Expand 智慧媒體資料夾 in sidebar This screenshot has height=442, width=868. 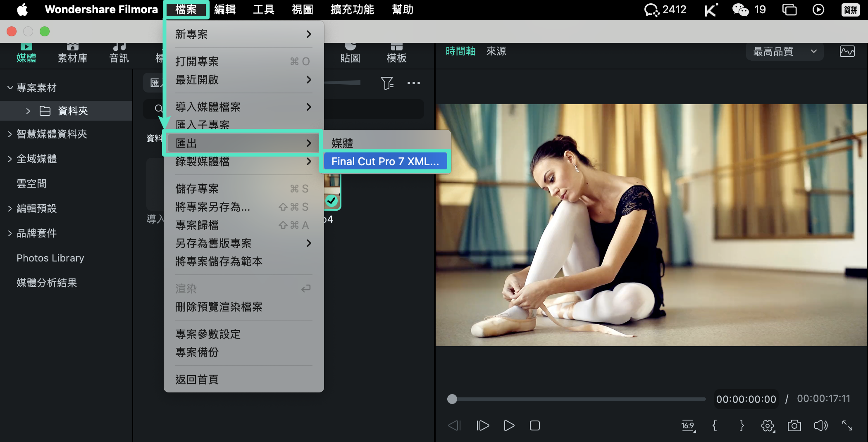(10, 134)
